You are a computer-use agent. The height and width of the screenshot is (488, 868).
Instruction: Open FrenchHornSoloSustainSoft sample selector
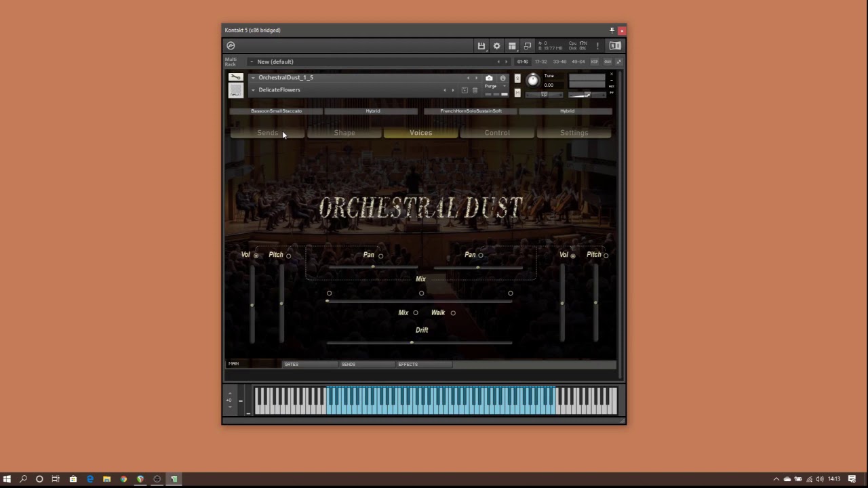(471, 111)
